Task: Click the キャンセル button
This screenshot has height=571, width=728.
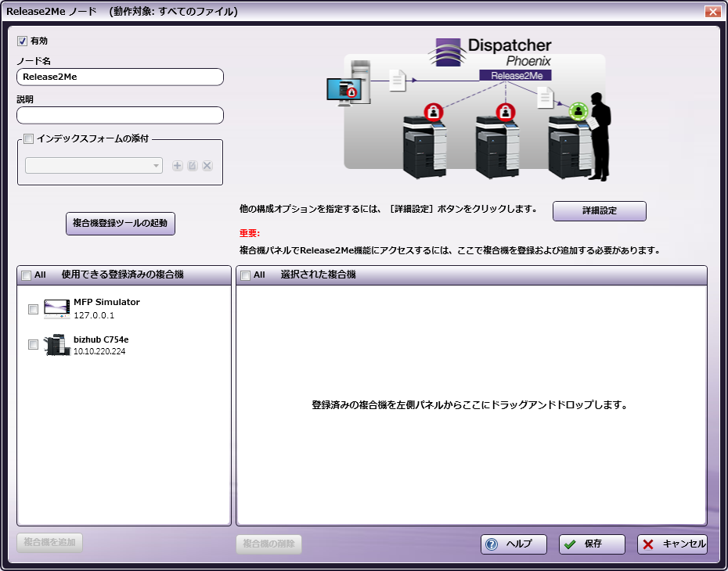Action: coord(672,544)
